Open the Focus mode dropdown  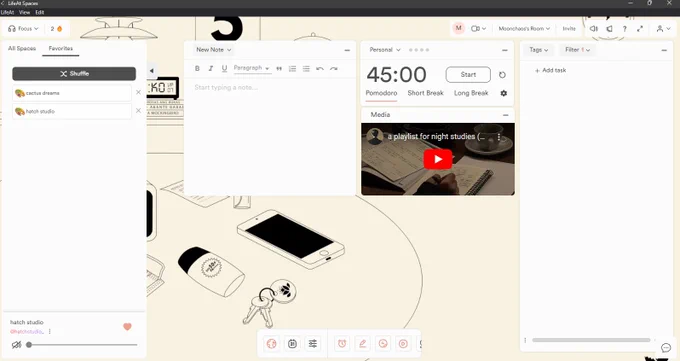[x=23, y=29]
